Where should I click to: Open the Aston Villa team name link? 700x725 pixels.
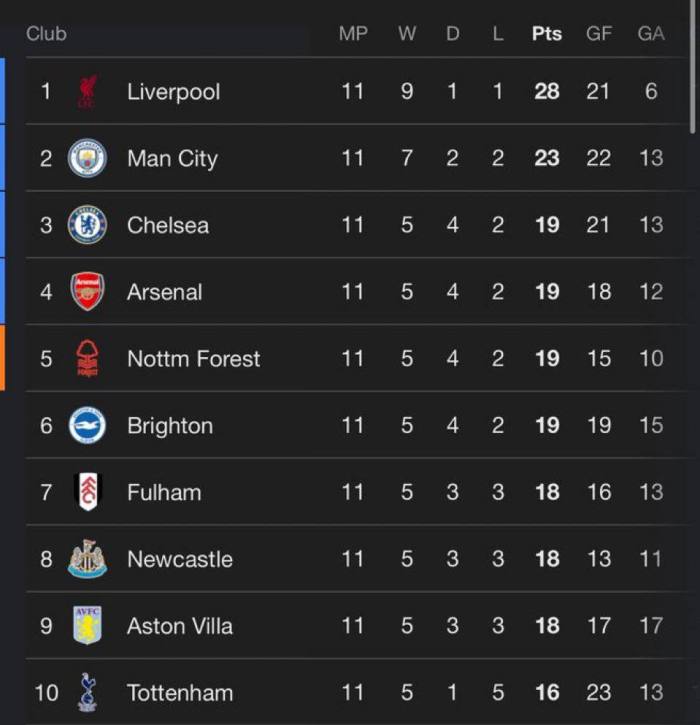tap(180, 626)
